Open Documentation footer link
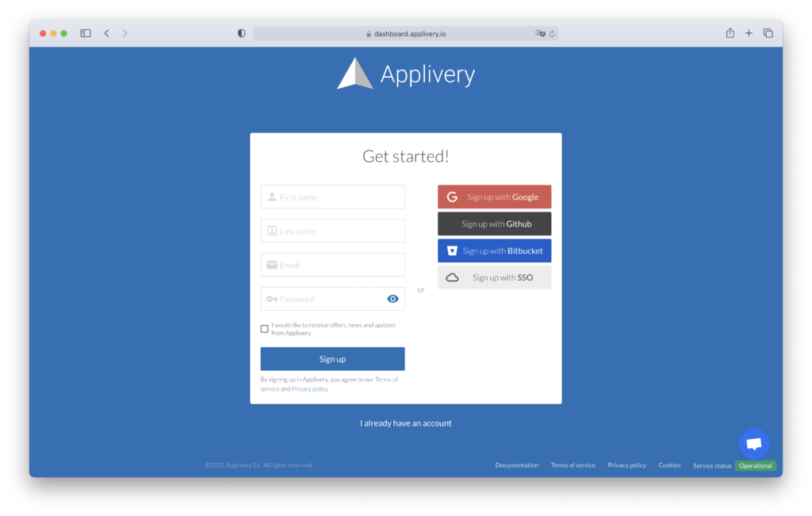The height and width of the screenshot is (516, 812). tap(517, 465)
